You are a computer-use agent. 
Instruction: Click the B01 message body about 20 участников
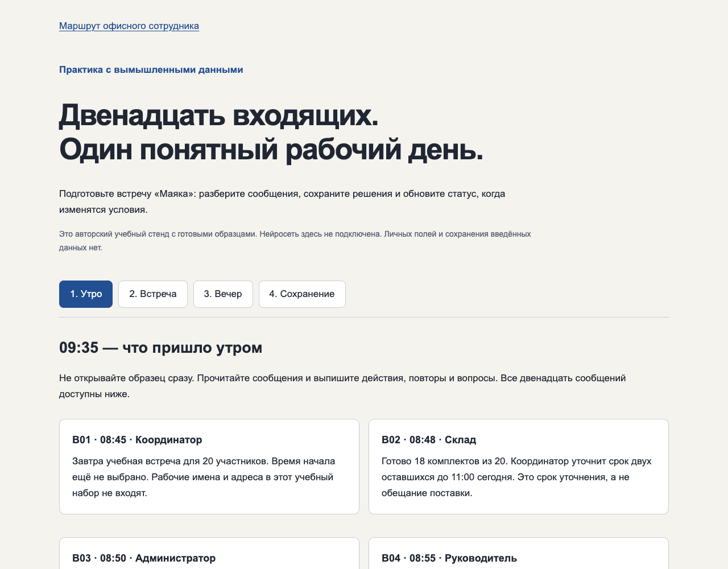click(205, 477)
